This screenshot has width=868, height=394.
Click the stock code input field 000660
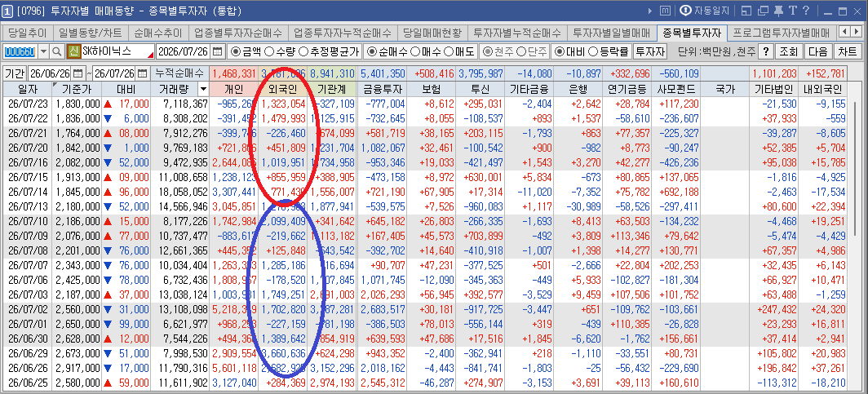point(20,51)
